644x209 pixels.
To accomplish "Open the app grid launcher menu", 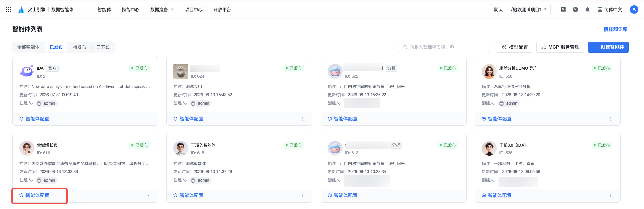I will pos(8,9).
